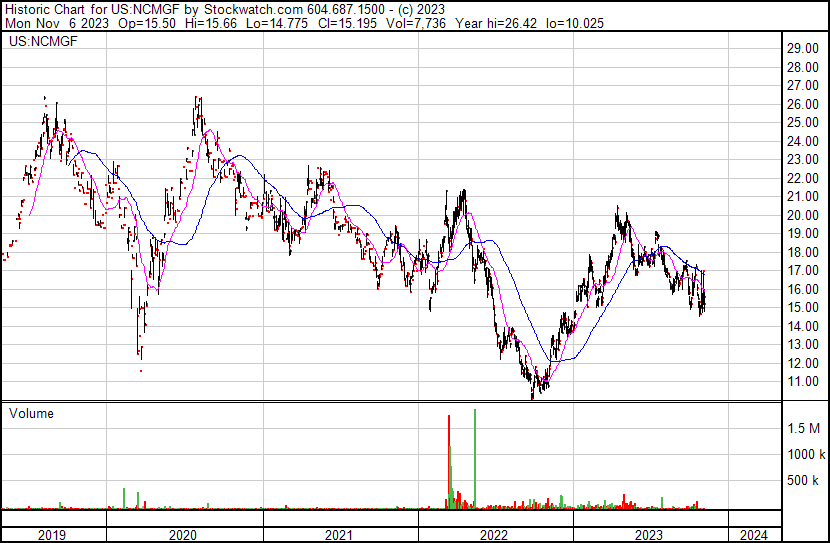Click the Year hi=26.42 value in header
The height and width of the screenshot is (543, 830).
[x=504, y=22]
